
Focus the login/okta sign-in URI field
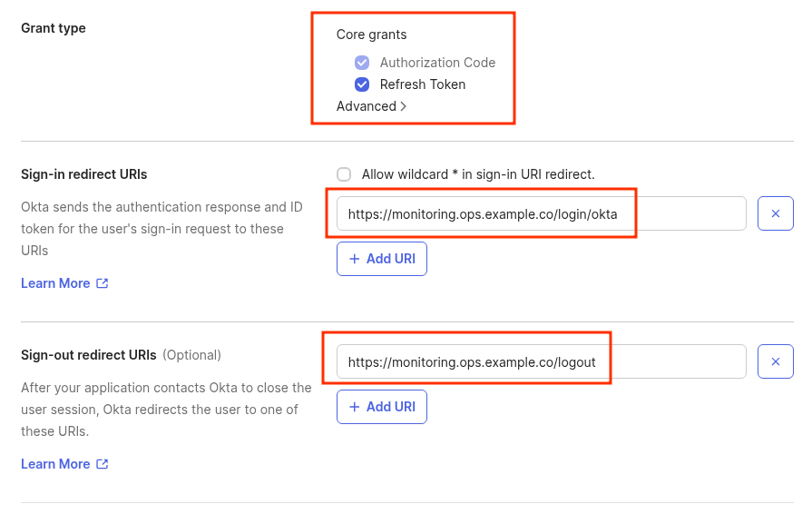coord(541,214)
